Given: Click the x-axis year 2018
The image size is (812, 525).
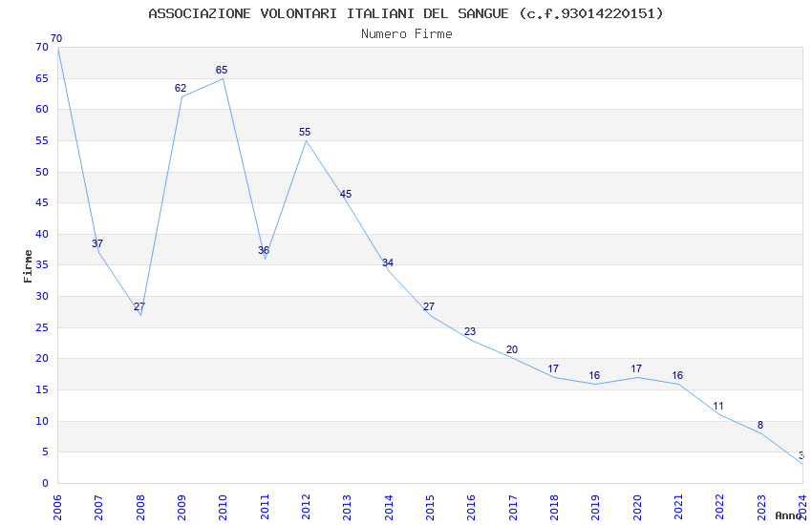Looking at the screenshot, I should [x=554, y=507].
